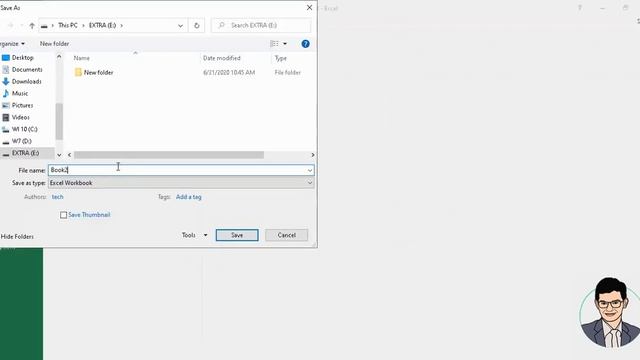Sort by the Date modified column
Viewport: 640px width, 360px height.
pos(222,58)
